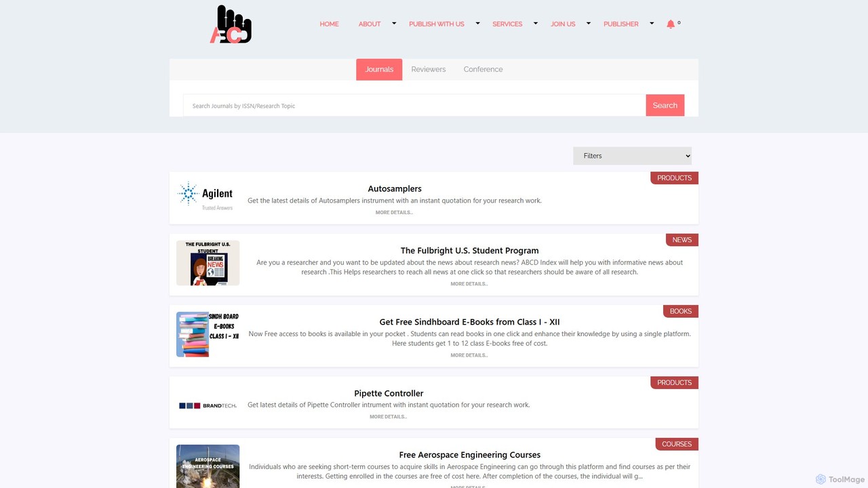The height and width of the screenshot is (488, 868).
Task: Click the Fulbright Program description text
Action: (x=469, y=267)
